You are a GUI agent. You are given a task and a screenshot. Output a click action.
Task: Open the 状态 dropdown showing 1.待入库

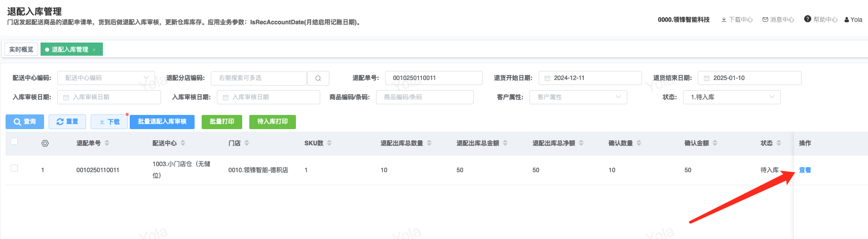[x=732, y=97]
